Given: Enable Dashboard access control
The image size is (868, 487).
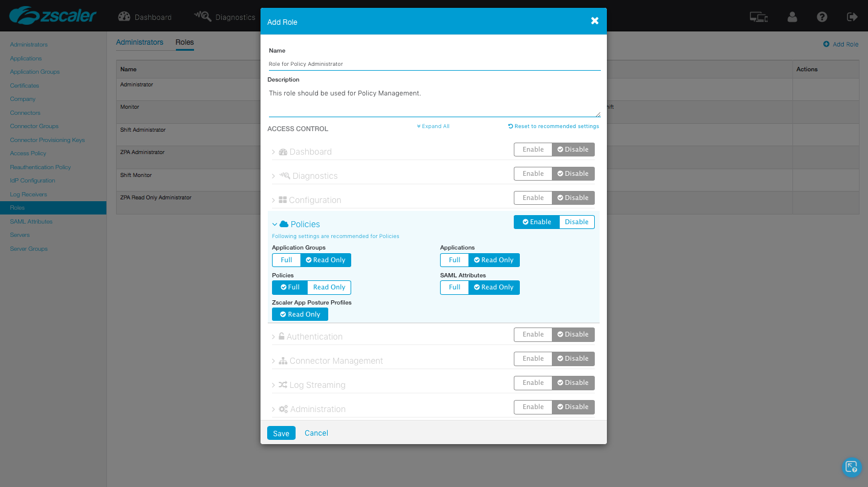Looking at the screenshot, I should [x=533, y=149].
